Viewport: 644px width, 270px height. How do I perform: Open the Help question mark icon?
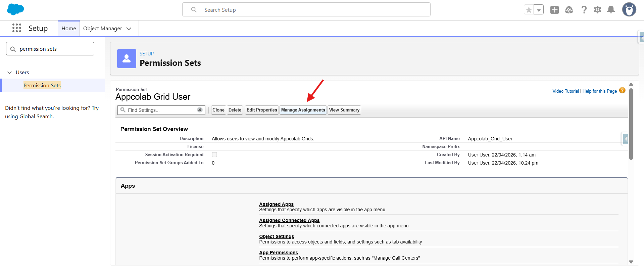[x=584, y=10]
